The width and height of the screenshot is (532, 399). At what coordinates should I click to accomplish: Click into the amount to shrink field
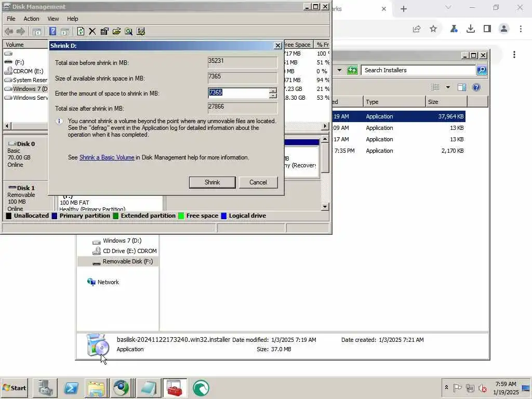click(x=238, y=93)
